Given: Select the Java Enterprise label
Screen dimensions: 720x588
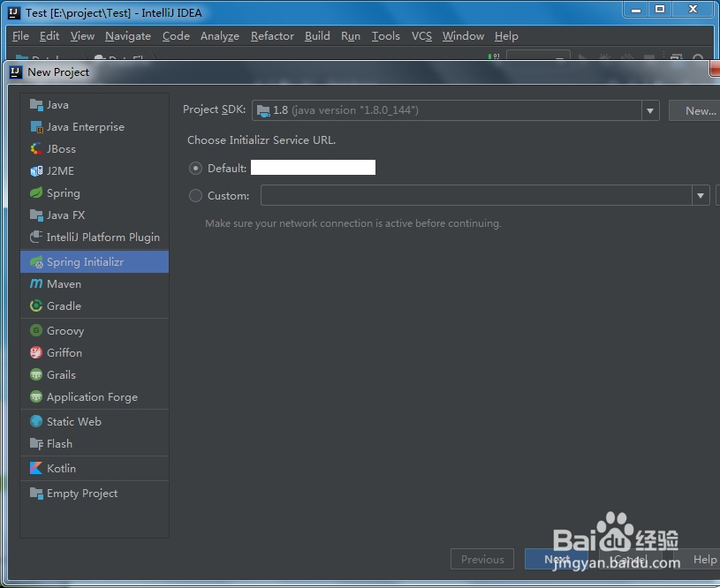Looking at the screenshot, I should click(86, 126).
